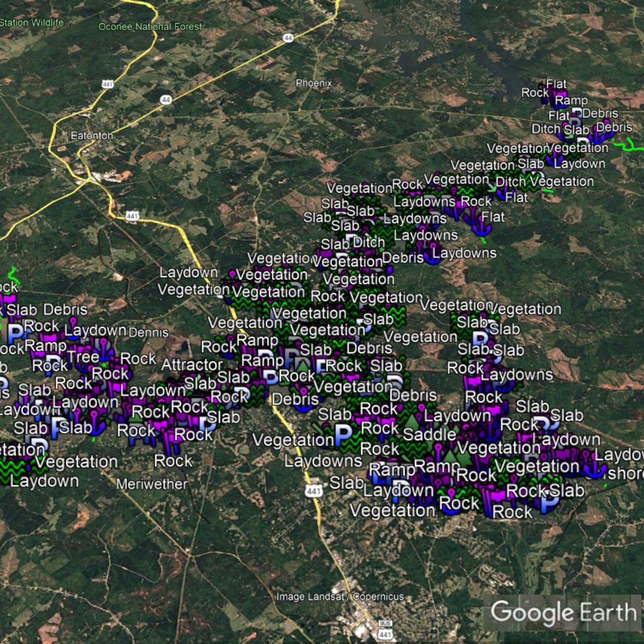This screenshot has height=644, width=644.
Task: Click the Google Earth logo watermark
Action: pyautogui.click(x=563, y=613)
